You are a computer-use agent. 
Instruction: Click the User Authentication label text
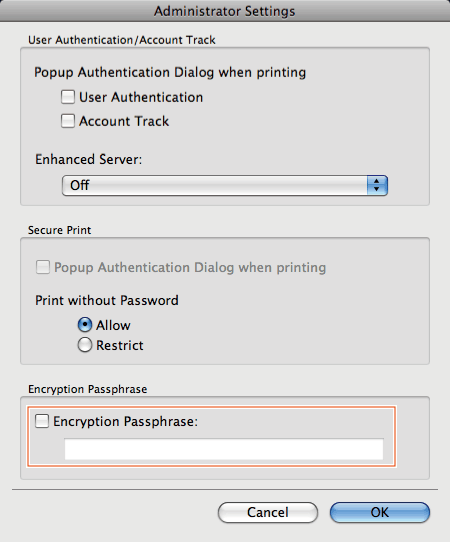point(141,97)
